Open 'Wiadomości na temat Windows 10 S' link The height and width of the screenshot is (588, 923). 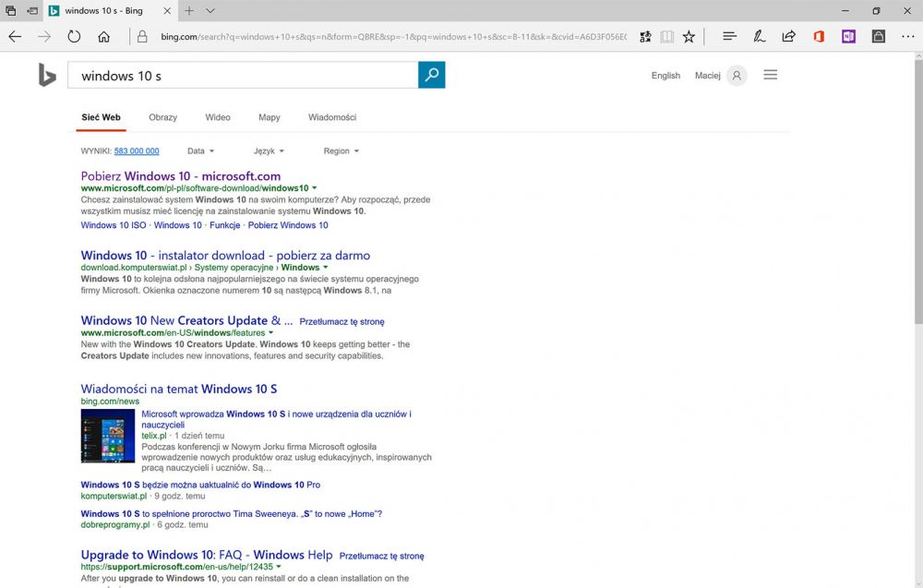[x=179, y=389]
